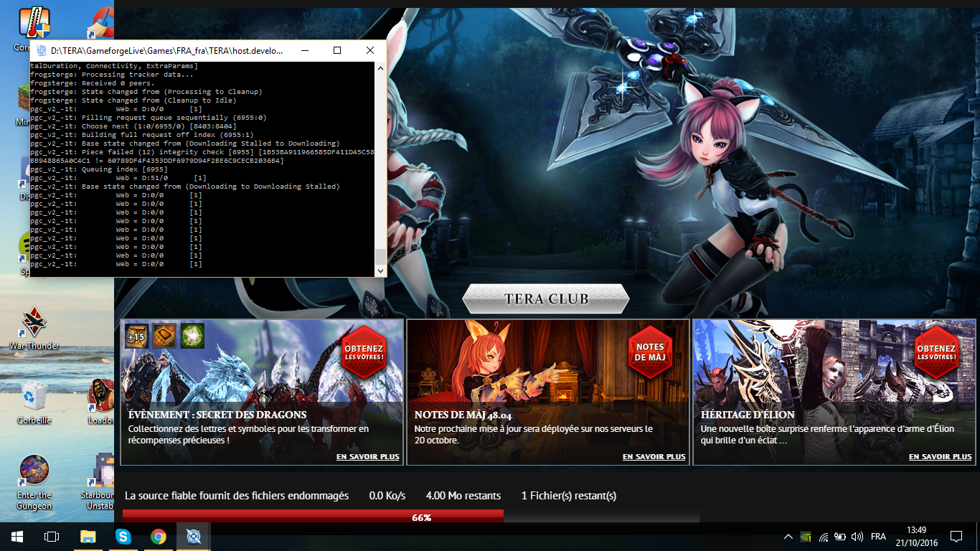Open File Explorer from the taskbar
This screenshot has height=551, width=980.
click(x=88, y=537)
